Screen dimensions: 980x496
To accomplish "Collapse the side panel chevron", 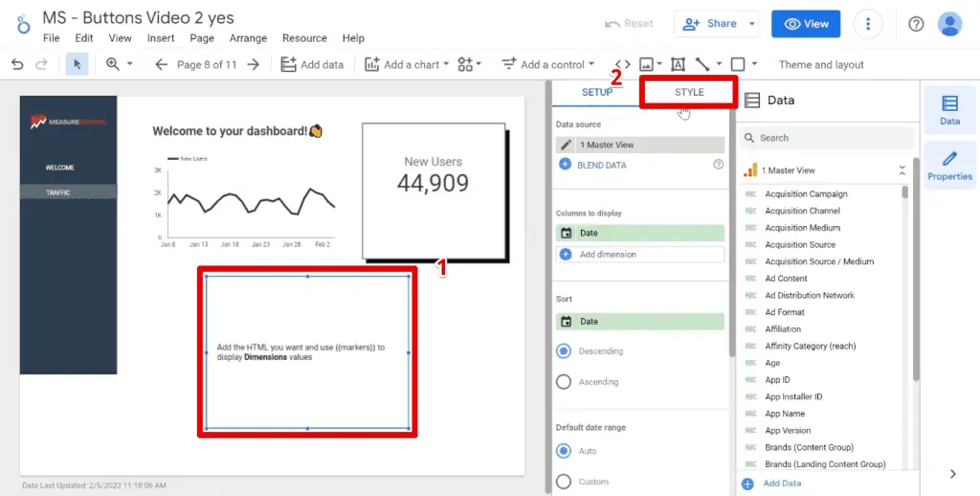I will (x=952, y=474).
